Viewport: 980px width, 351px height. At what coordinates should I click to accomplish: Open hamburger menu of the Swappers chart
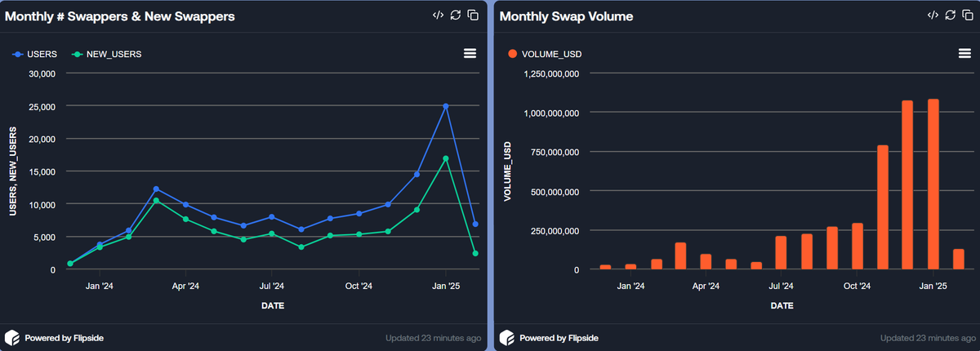tap(470, 53)
